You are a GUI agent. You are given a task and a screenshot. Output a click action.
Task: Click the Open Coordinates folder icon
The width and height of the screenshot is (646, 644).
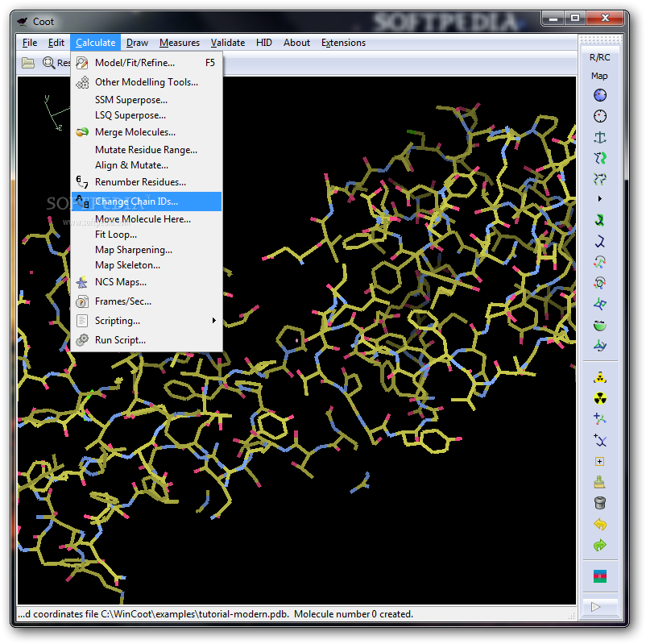point(28,63)
